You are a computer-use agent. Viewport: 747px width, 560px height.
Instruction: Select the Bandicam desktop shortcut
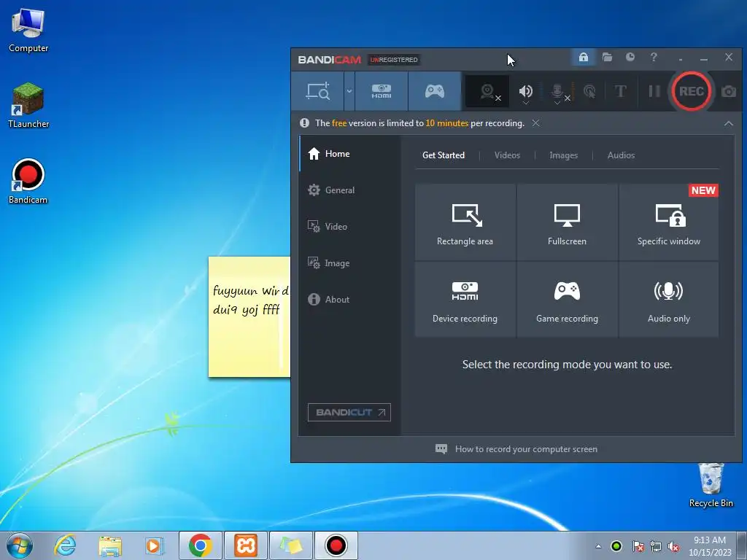pyautogui.click(x=28, y=182)
